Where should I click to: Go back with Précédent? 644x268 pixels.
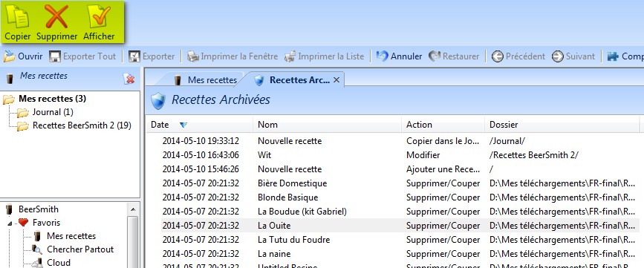(518, 56)
